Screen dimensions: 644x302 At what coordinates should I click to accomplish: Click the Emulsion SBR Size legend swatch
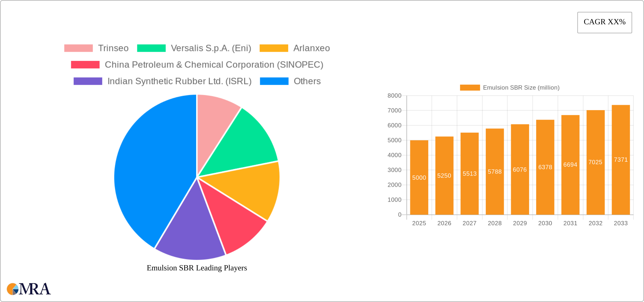pyautogui.click(x=470, y=87)
